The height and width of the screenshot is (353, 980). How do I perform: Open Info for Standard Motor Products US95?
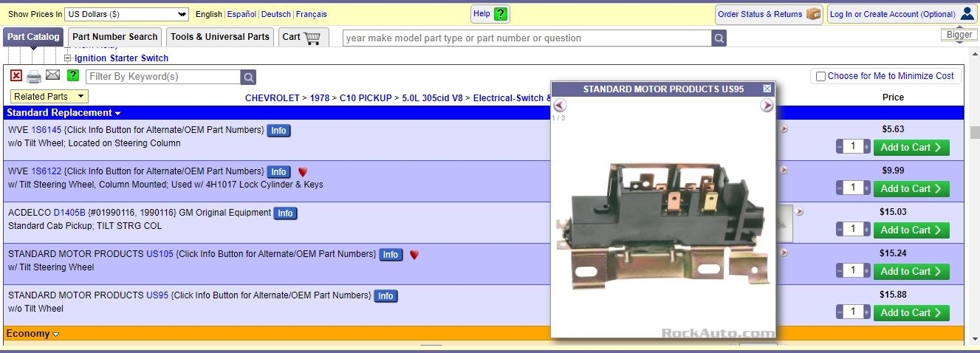click(x=386, y=296)
